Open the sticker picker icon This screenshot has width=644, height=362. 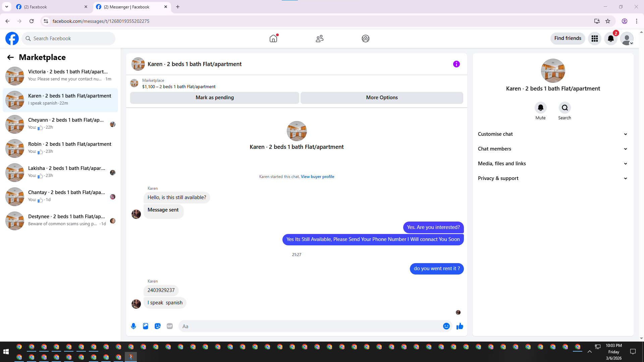coord(158,326)
